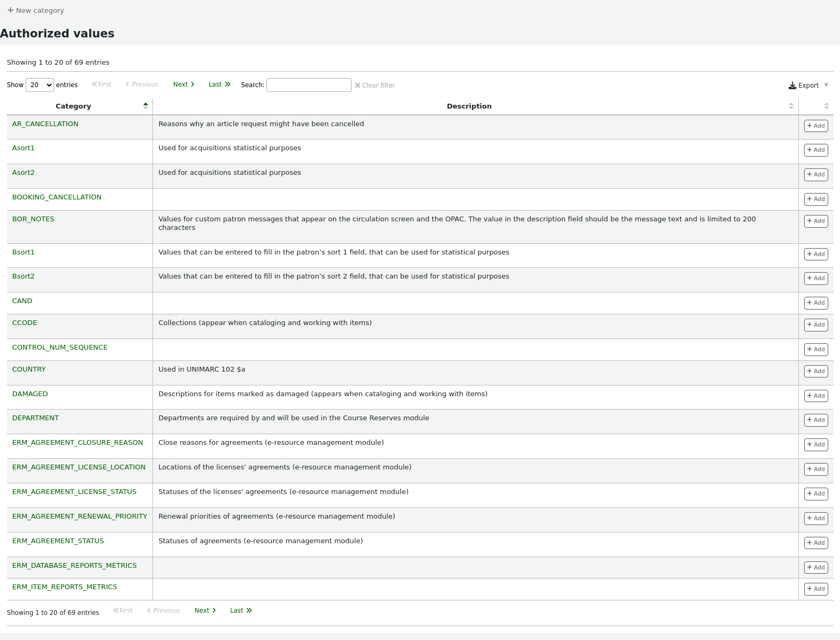Add a value to AR_CANCELLATION category

click(x=815, y=126)
